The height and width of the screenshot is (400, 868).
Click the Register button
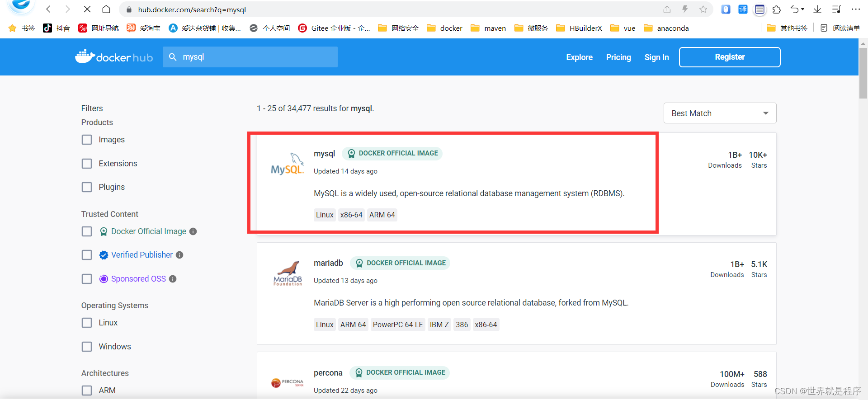(730, 57)
